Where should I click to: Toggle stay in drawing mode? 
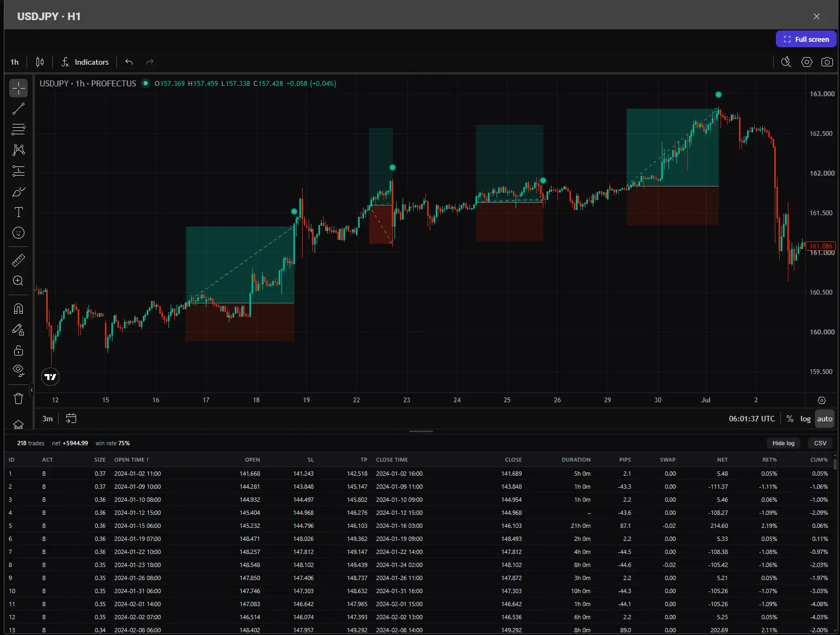tap(18, 329)
